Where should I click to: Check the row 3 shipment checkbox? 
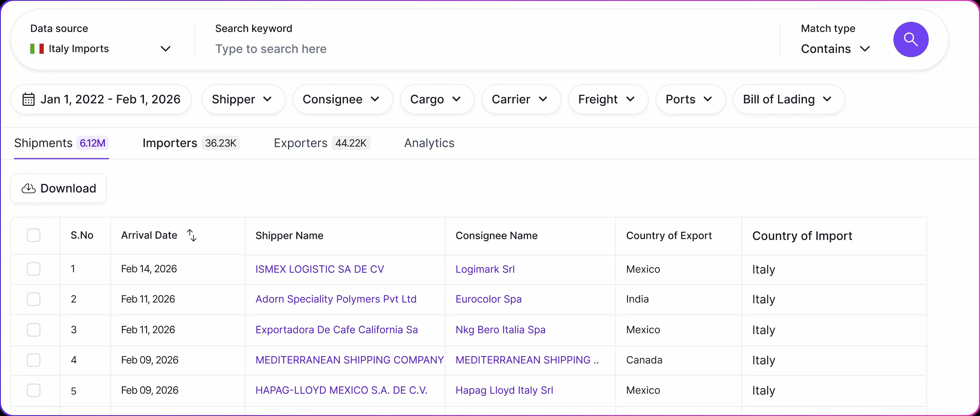point(33,329)
